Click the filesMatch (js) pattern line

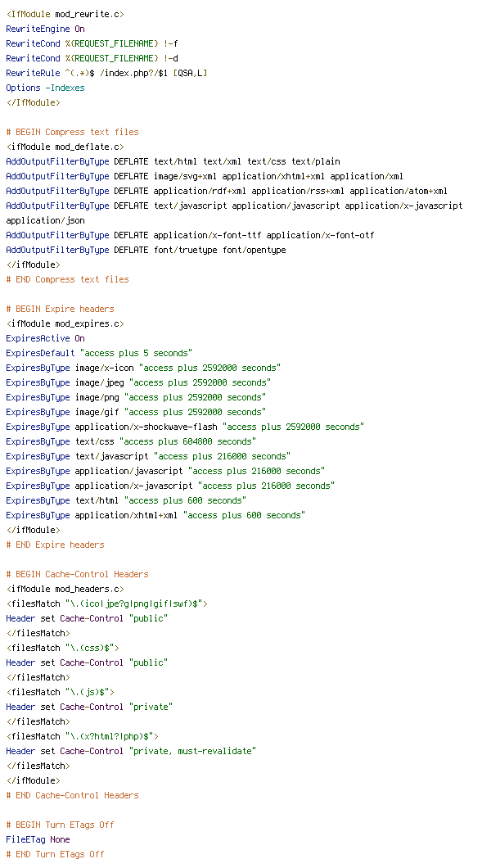click(x=61, y=692)
